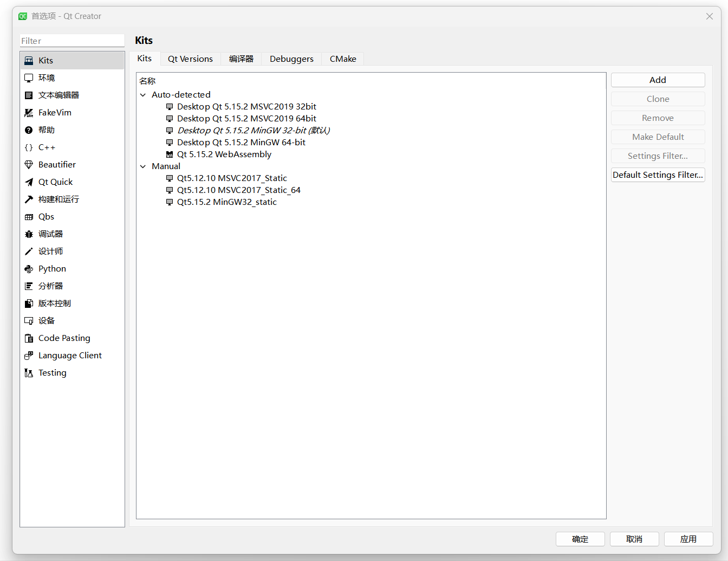This screenshot has height=561, width=728.
Task: Focus the Filter search field
Action: pos(72,41)
